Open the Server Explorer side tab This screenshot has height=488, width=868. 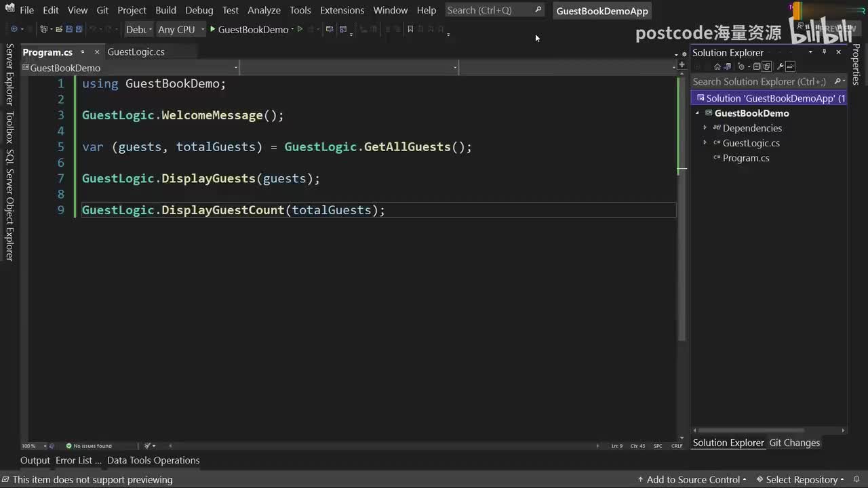(x=9, y=75)
